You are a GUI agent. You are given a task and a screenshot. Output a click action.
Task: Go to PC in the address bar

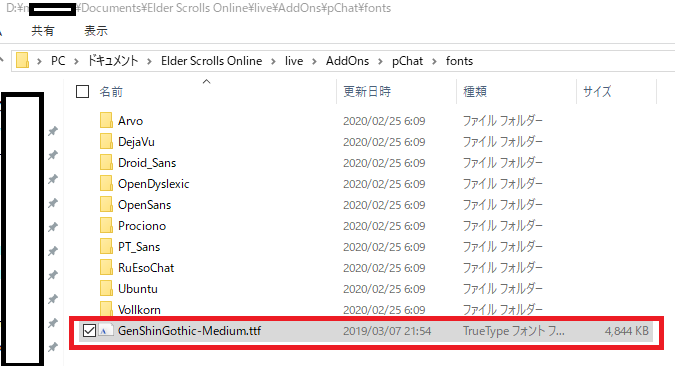click(x=58, y=61)
